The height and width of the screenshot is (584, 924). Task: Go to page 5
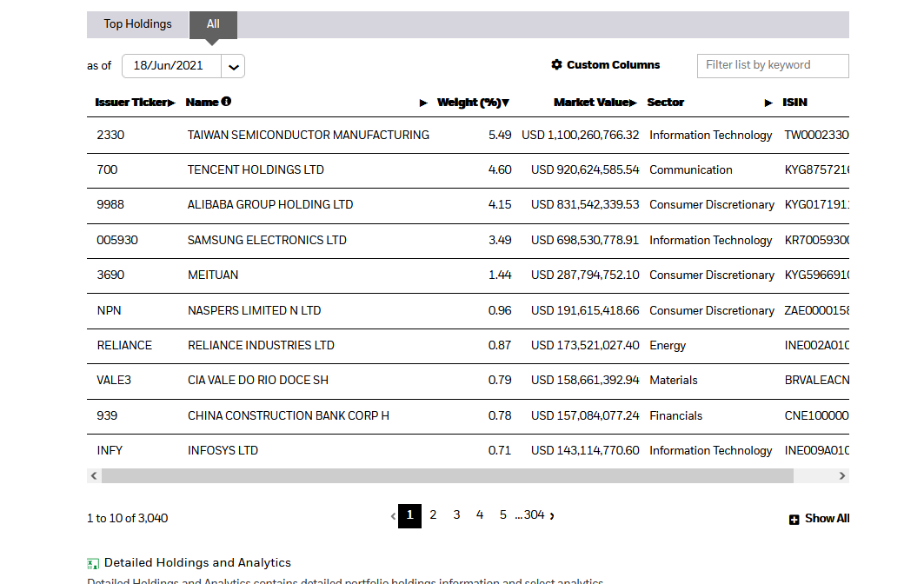(502, 515)
